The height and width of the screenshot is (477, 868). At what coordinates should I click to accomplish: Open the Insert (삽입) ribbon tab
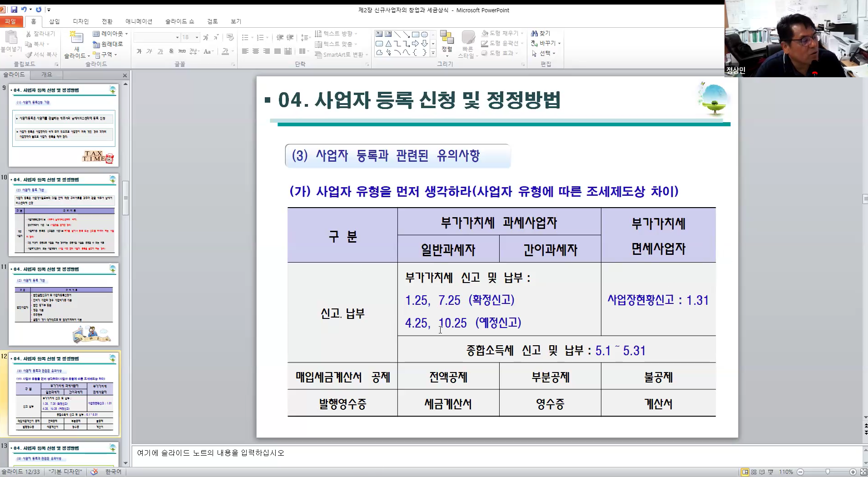[55, 21]
